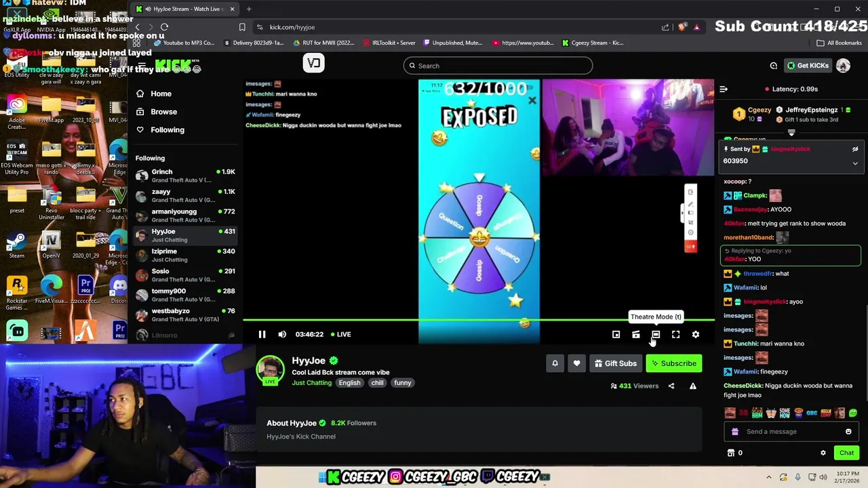868x488 pixels.
Task: Toggle Kick sidebar hamburger menu
Action: pos(141,66)
